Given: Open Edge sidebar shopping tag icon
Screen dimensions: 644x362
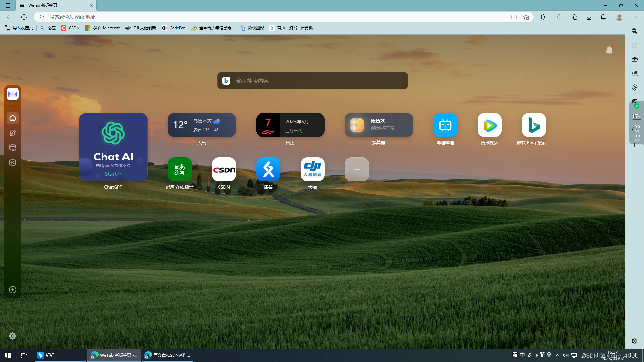Looking at the screenshot, I should pyautogui.click(x=635, y=45).
